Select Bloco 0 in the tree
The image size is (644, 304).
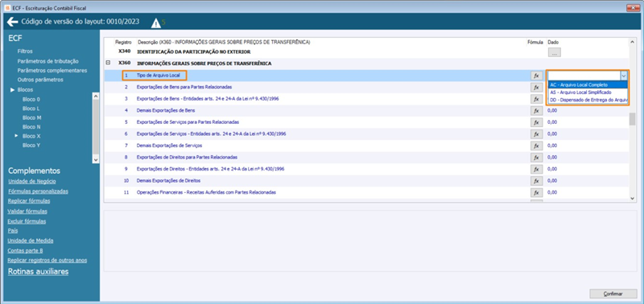(31, 99)
